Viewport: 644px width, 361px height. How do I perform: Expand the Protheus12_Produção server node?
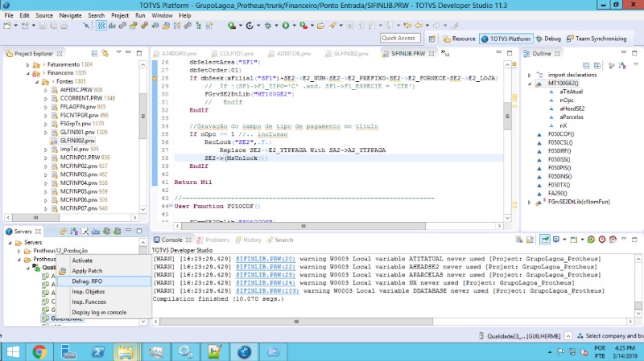[19, 251]
